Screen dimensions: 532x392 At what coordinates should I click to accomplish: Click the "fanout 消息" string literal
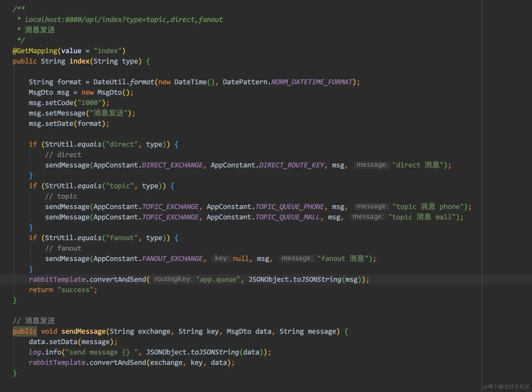point(343,259)
